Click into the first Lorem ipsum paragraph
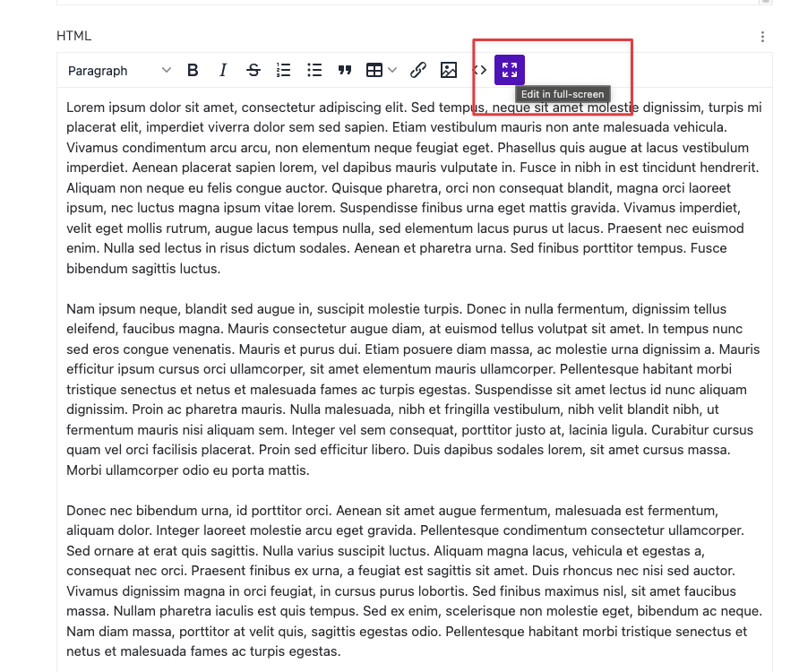The image size is (799, 672). click(x=414, y=187)
